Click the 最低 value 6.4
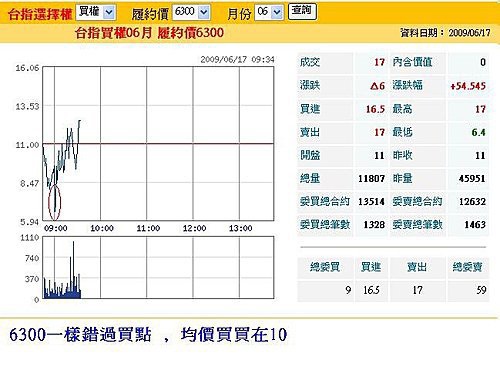500x370 pixels. pyautogui.click(x=478, y=132)
